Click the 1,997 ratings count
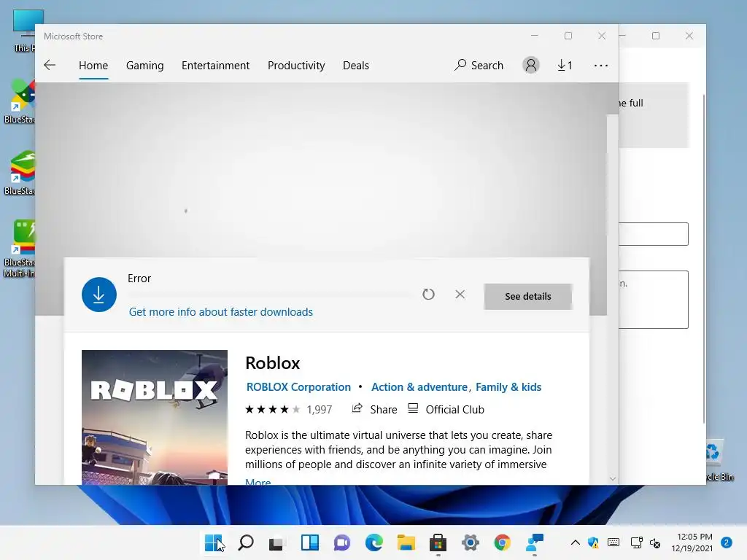Screen dimensions: 747x560 320,410
